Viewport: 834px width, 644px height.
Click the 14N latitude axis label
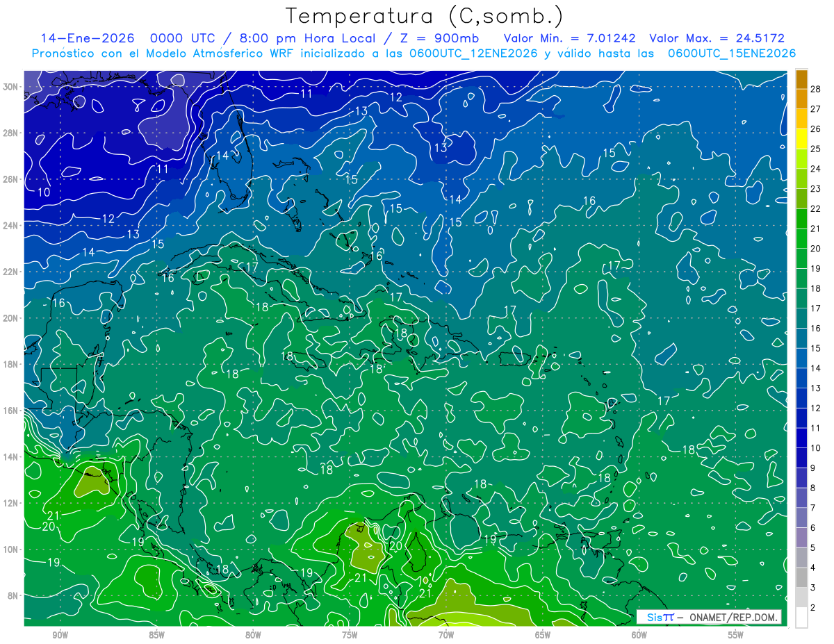(10, 457)
